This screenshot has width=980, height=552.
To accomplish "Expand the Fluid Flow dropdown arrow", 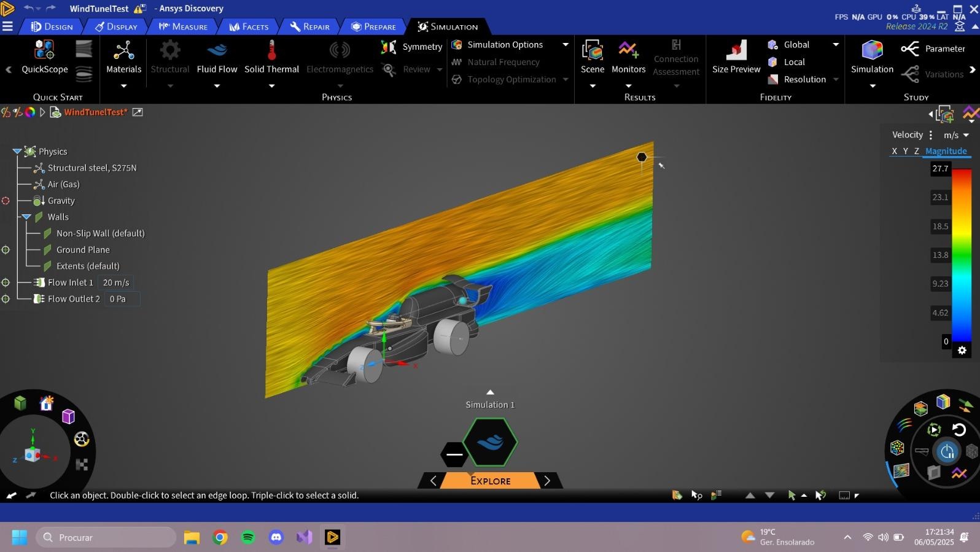I will coord(217,86).
